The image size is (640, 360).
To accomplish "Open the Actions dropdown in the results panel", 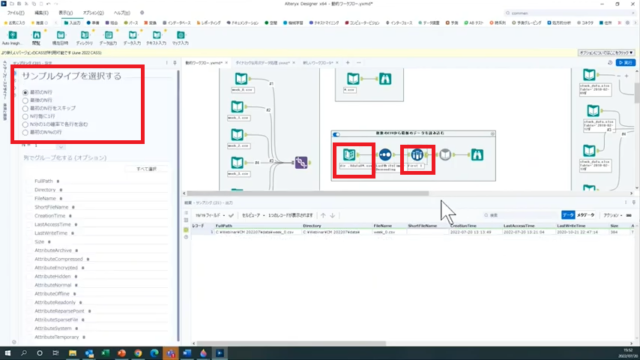I will (613, 215).
